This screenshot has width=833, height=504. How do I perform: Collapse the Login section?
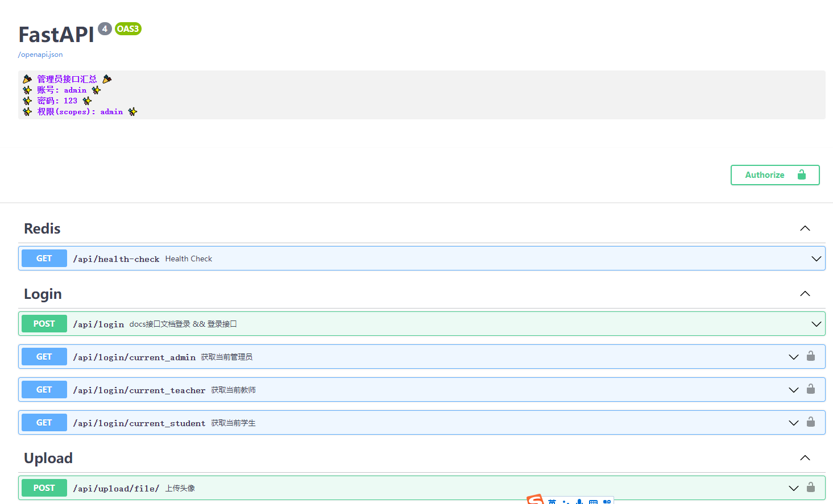click(805, 293)
